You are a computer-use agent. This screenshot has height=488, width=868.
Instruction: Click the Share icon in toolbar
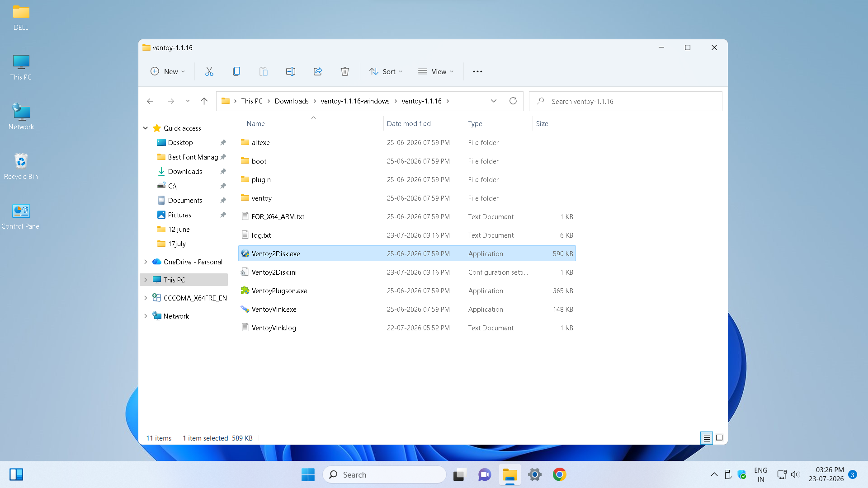(317, 71)
